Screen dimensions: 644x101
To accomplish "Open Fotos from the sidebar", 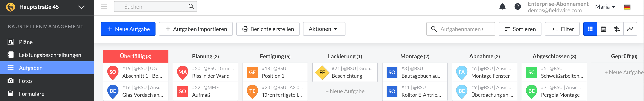I will point(26,81).
